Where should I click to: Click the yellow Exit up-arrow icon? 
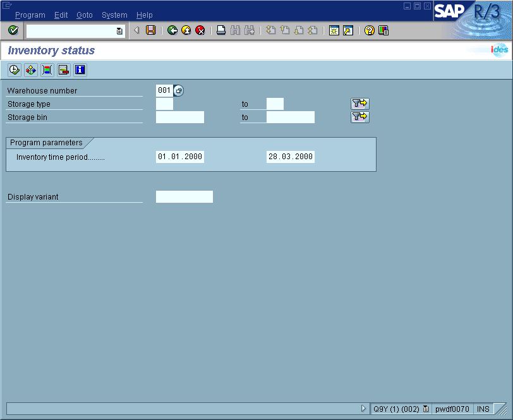click(186, 30)
